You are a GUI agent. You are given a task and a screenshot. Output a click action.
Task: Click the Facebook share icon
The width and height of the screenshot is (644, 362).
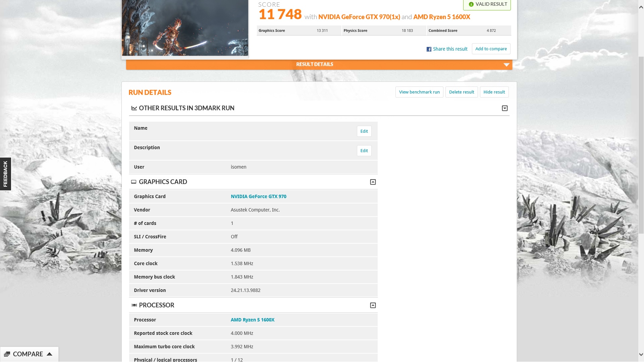[x=429, y=49]
